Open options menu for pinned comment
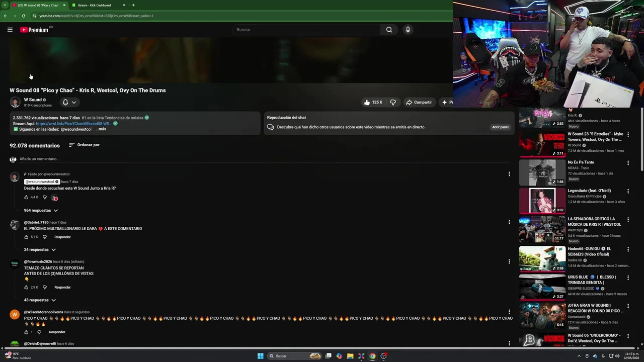 (509, 174)
